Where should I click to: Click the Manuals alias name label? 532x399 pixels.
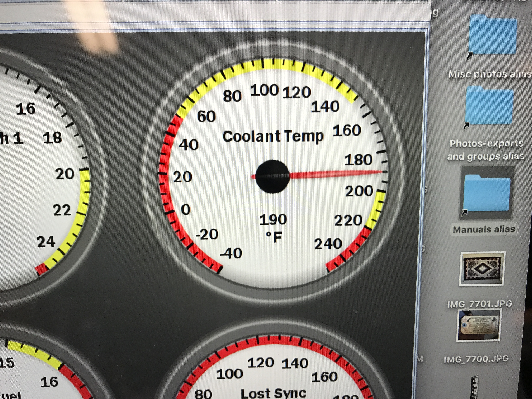click(x=484, y=229)
